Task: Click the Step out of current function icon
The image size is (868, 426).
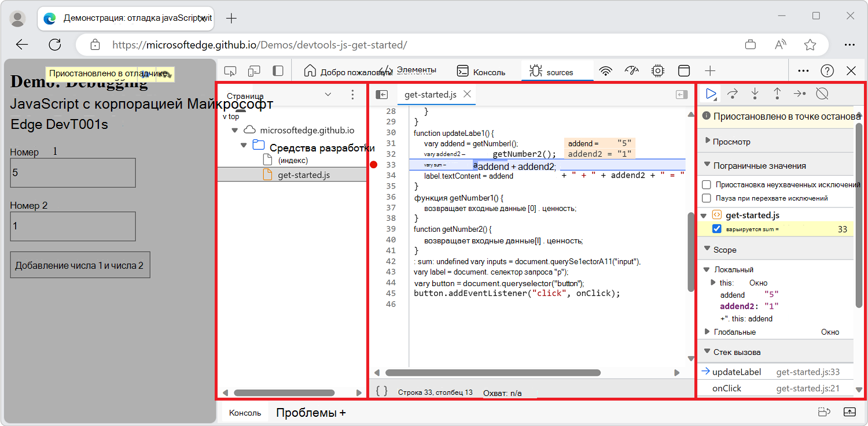Action: (x=777, y=93)
